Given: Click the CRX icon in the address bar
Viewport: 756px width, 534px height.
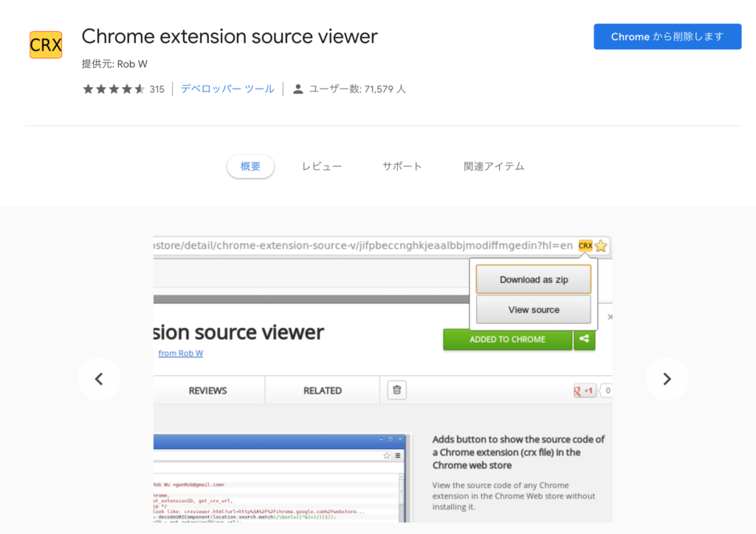Looking at the screenshot, I should [585, 245].
